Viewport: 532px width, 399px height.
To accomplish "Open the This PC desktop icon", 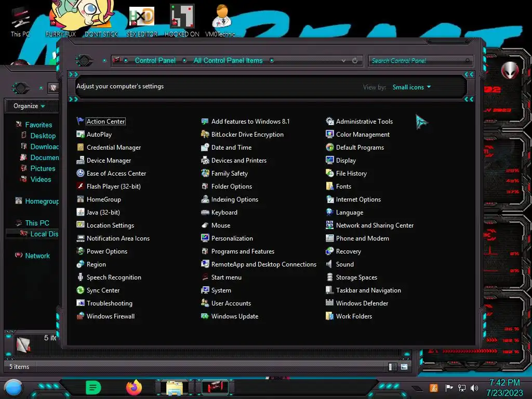I will point(20,21).
